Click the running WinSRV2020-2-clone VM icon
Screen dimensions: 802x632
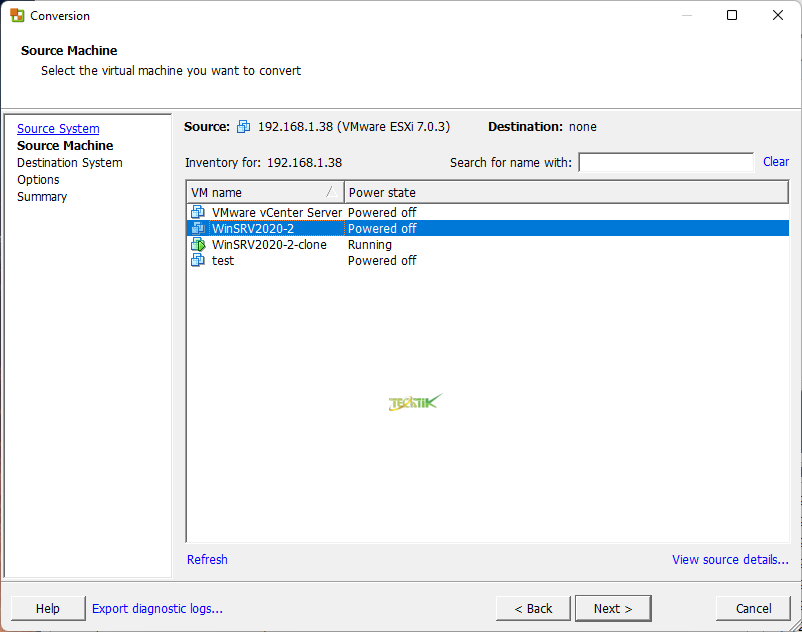pyautogui.click(x=198, y=244)
